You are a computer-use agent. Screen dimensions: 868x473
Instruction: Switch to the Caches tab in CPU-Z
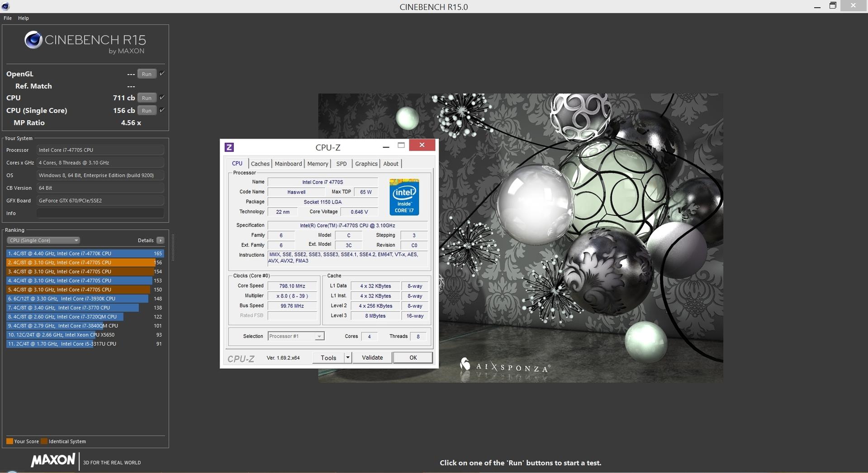[260, 164]
